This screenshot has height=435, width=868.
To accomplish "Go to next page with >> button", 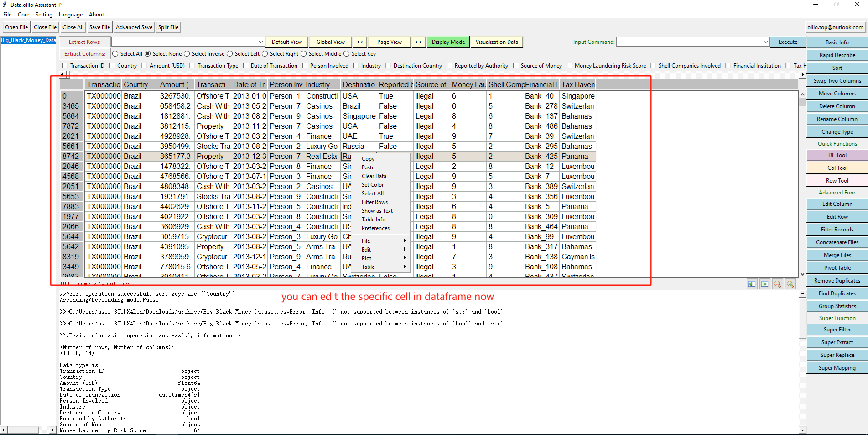I will pos(418,42).
